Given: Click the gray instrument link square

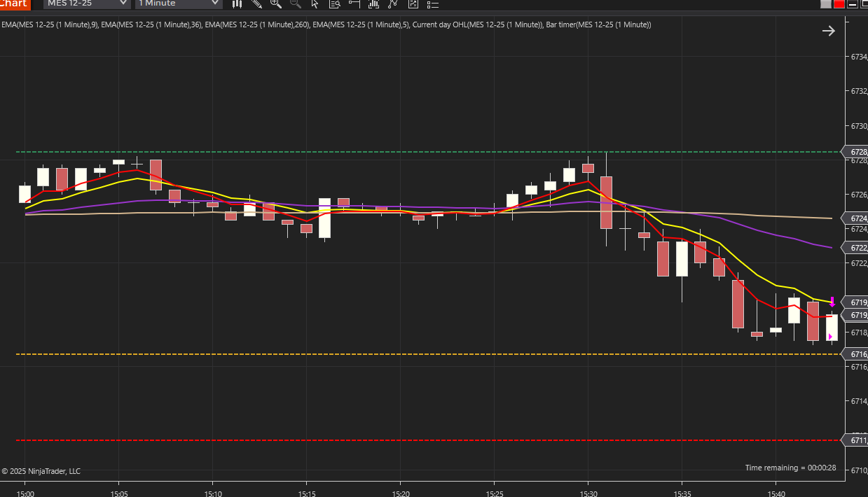Looking at the screenshot, I should (827, 3).
